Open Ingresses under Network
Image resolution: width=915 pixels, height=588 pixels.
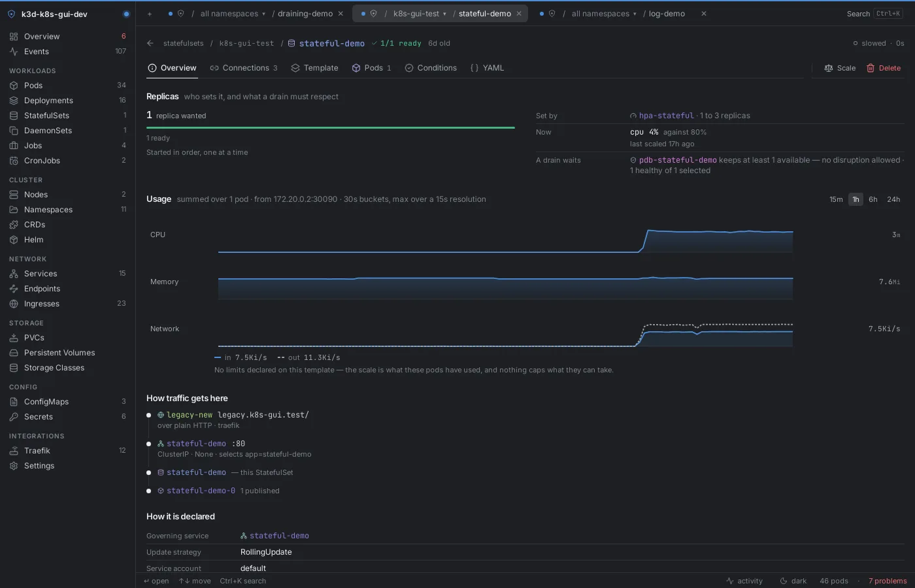click(x=67, y=304)
